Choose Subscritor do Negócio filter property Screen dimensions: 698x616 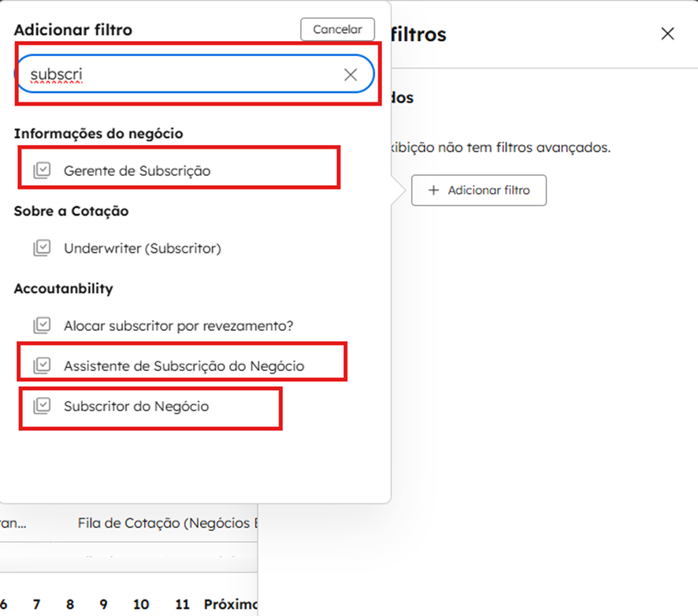[x=136, y=406]
